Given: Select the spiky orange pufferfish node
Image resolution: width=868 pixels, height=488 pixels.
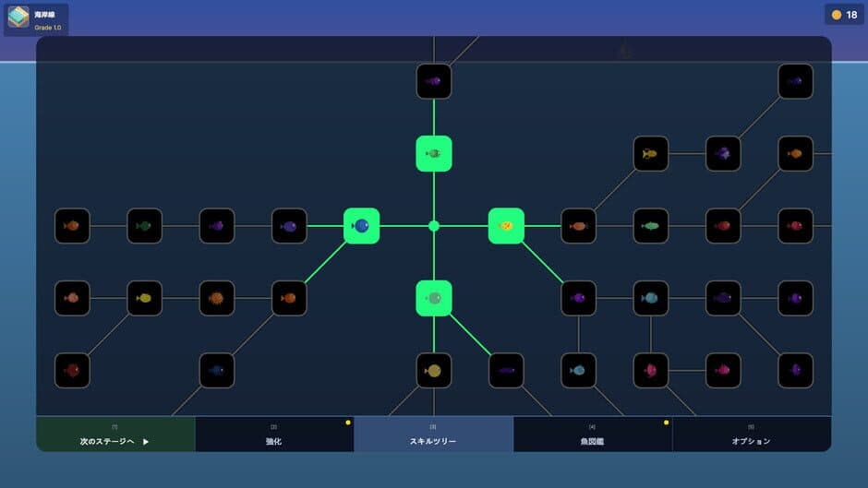Looking at the screenshot, I should 217,298.
